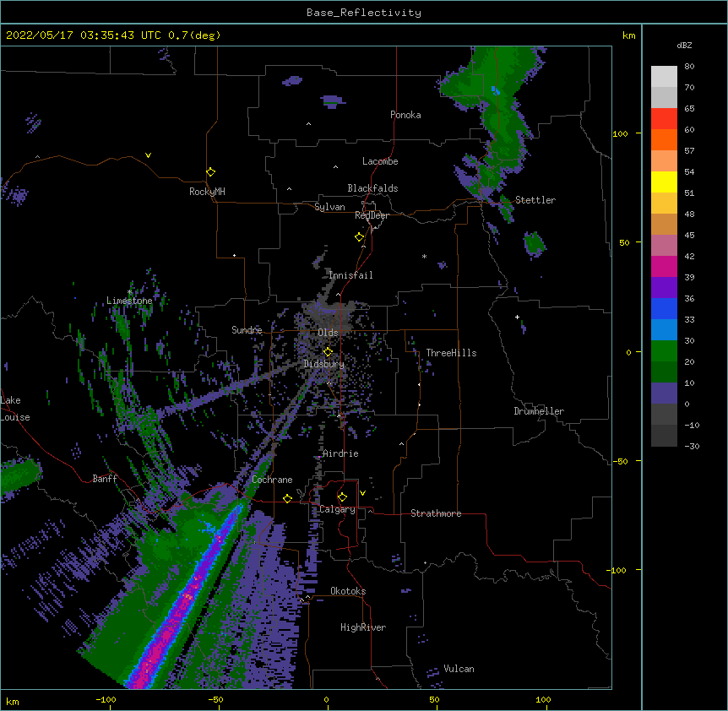This screenshot has height=711, width=728.
Task: Click the Drumheller label
Action: 539,411
